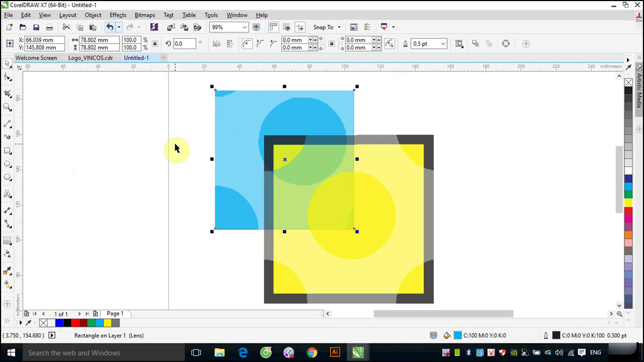Select the Interactive Fill tool

[8, 284]
